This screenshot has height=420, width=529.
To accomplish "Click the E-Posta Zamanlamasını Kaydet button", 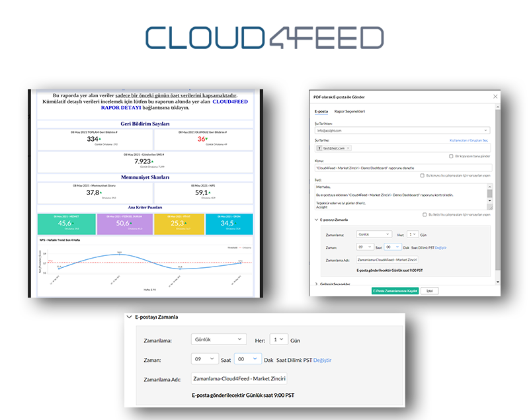I will [395, 291].
